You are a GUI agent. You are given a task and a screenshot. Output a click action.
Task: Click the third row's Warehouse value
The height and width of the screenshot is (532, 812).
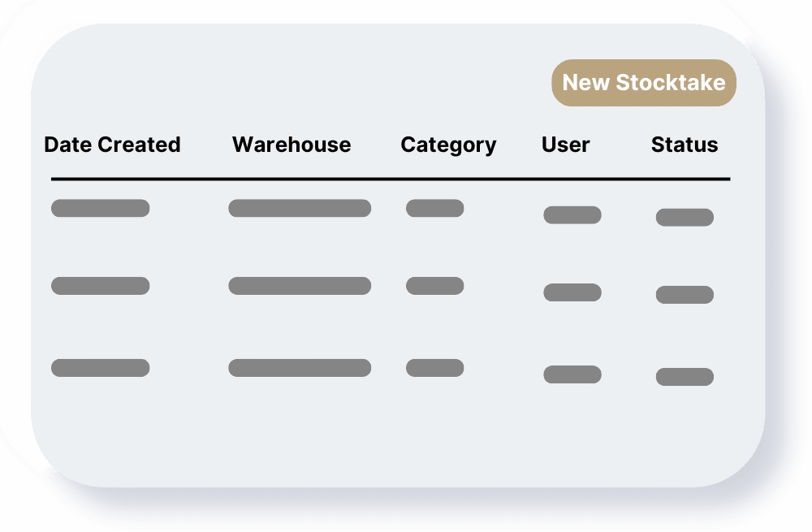[x=300, y=368]
